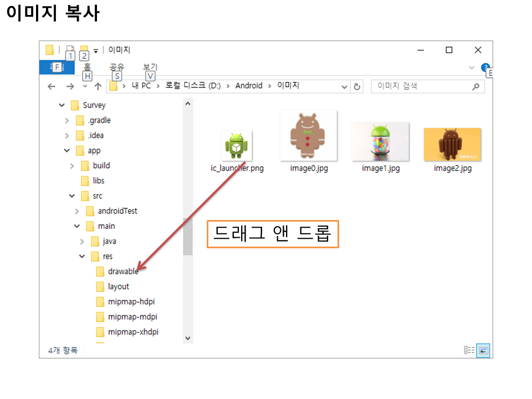
Task: Open the Help question mark icon
Action: pos(485,68)
